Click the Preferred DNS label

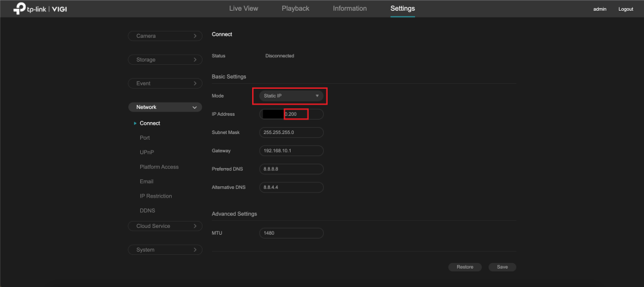(x=226, y=169)
